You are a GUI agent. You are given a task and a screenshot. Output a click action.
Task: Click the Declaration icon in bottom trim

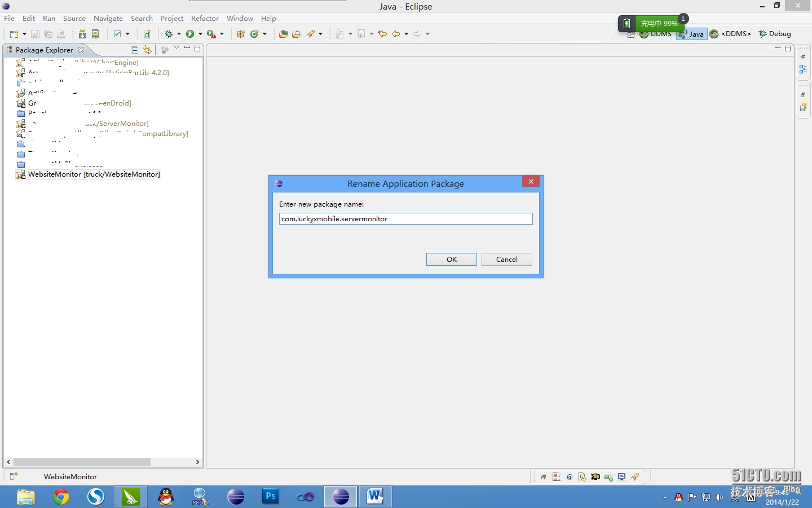tap(582, 477)
